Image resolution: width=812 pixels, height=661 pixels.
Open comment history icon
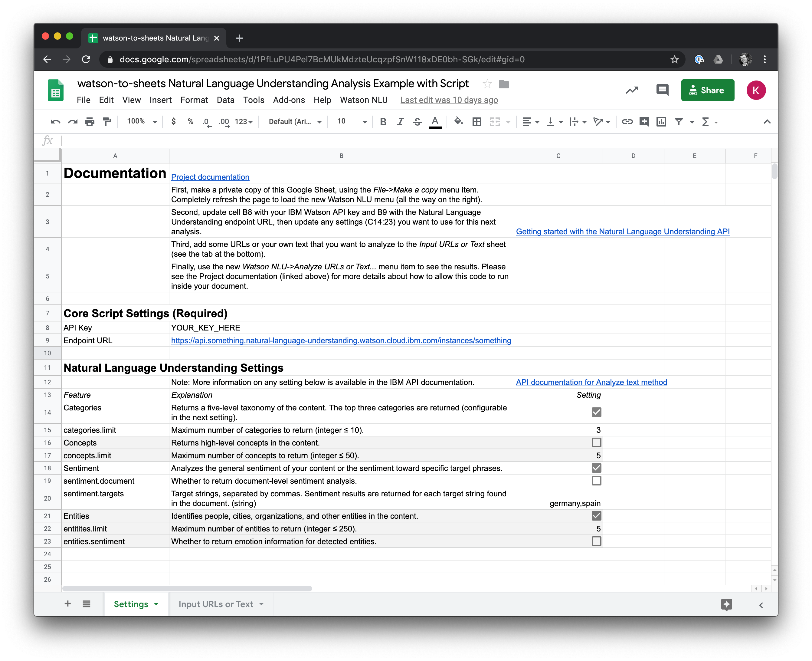pos(662,90)
